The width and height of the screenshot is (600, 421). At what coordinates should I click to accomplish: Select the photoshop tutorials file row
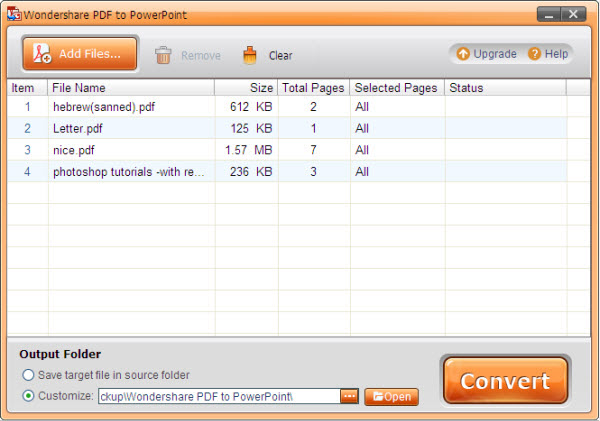(287, 171)
